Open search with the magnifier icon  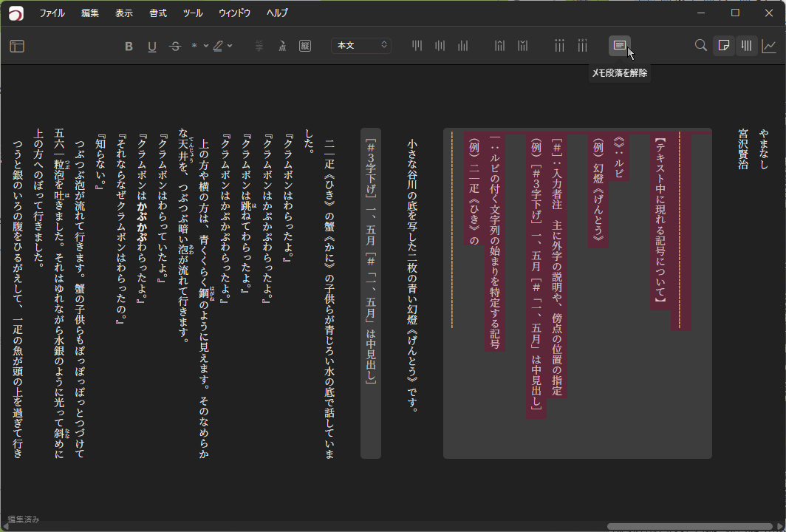click(701, 46)
